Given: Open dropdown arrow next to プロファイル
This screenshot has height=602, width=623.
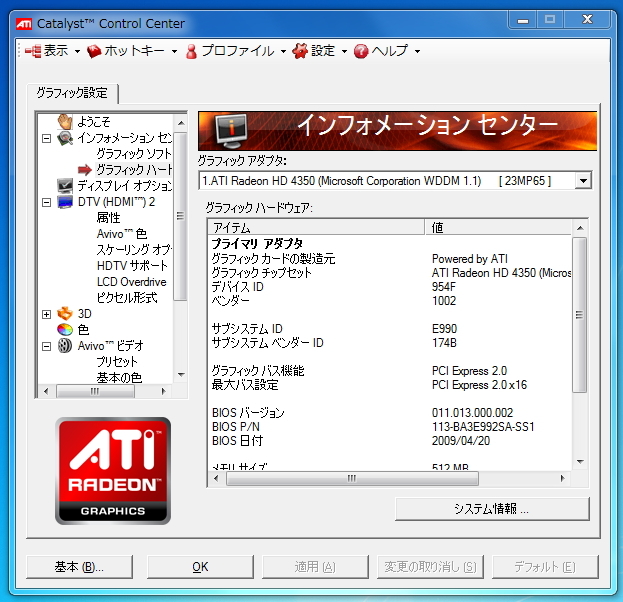Looking at the screenshot, I should pos(283,51).
